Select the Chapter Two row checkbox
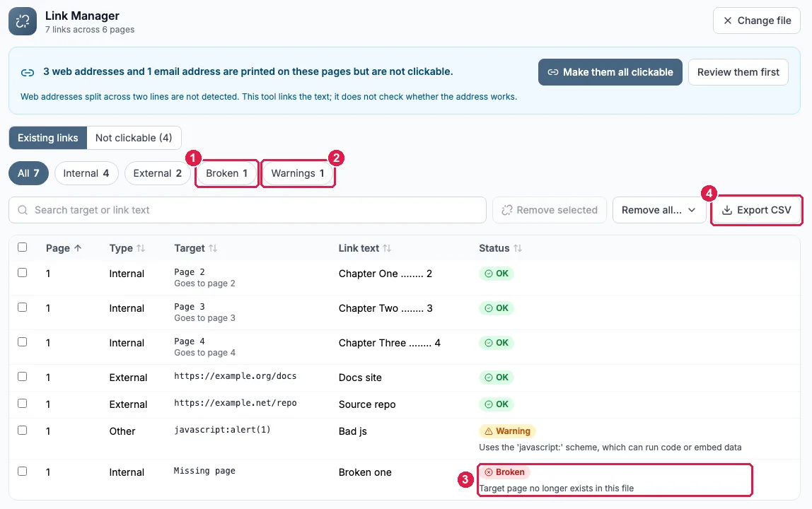 pyautogui.click(x=22, y=307)
